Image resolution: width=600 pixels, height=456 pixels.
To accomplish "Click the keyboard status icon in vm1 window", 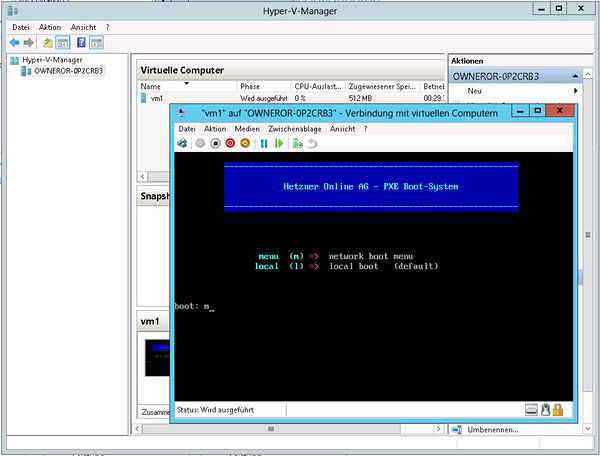I will pos(531,410).
